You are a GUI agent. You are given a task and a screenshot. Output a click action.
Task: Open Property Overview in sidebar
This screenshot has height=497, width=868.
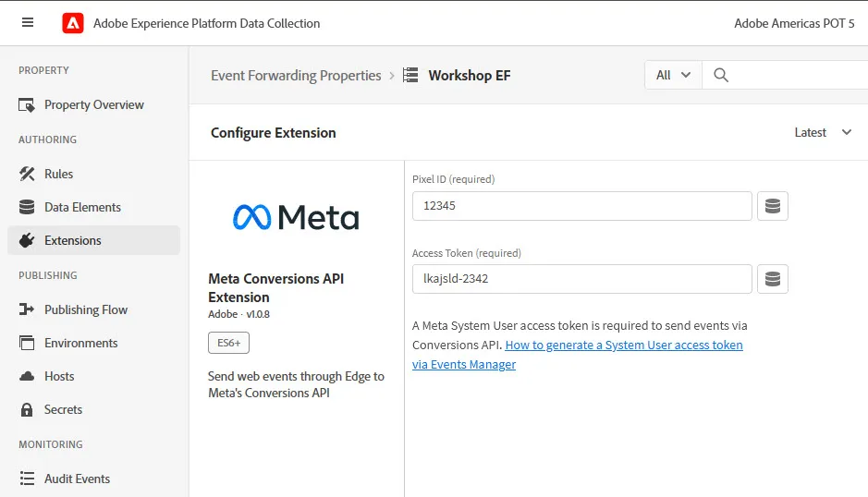tap(93, 104)
